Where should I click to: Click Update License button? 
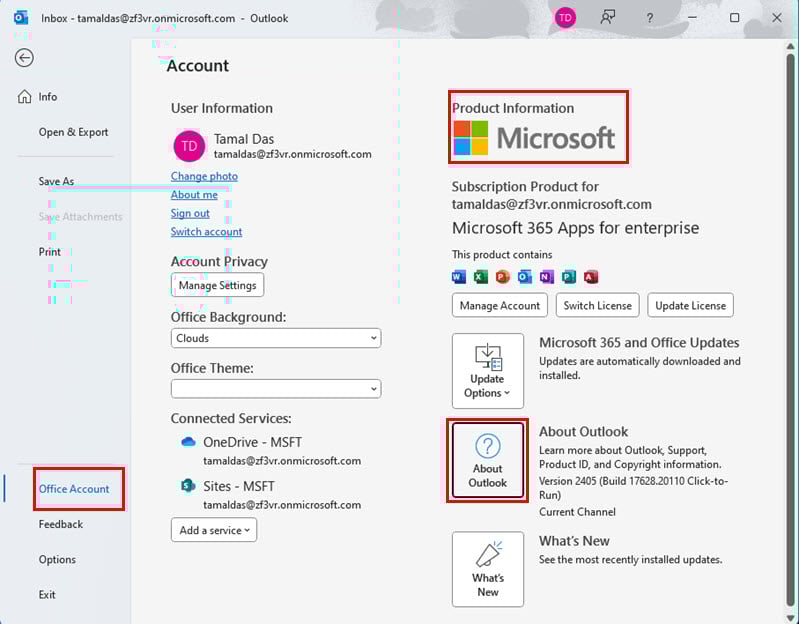(690, 306)
